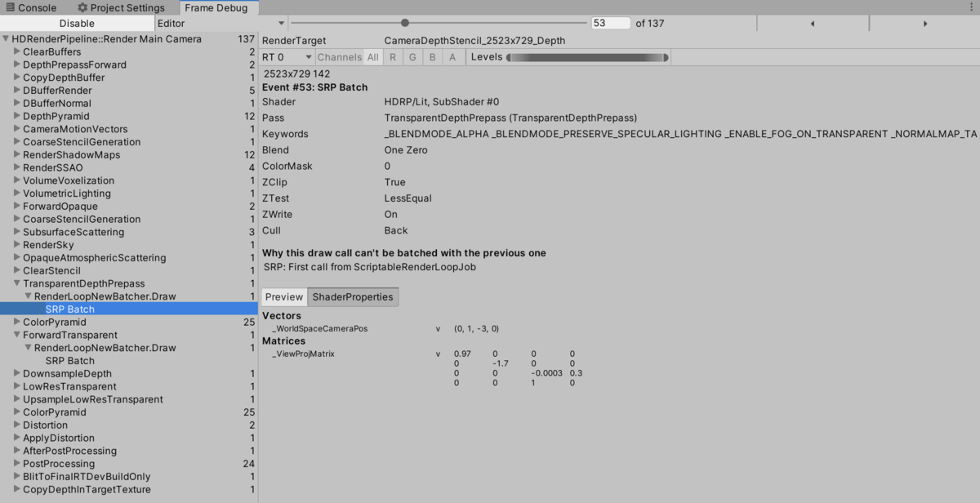Click the event slider handle
This screenshot has height=503, width=980.
click(405, 23)
